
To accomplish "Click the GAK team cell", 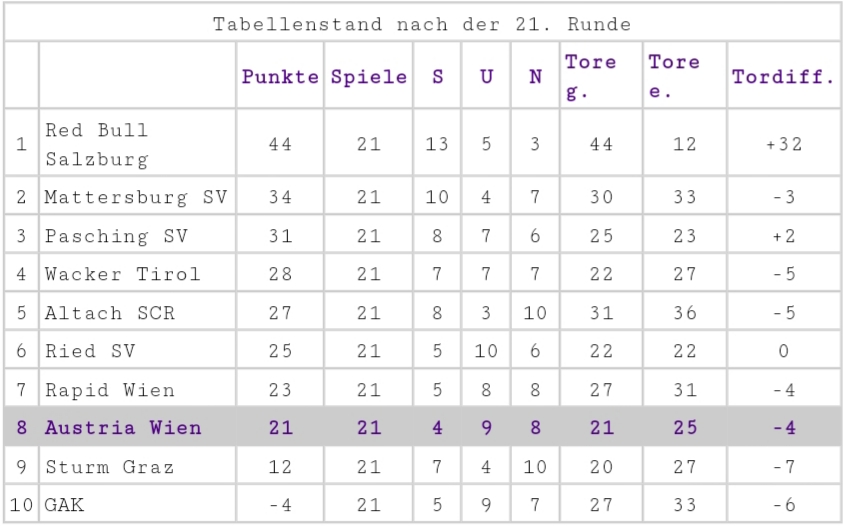I will point(137,504).
